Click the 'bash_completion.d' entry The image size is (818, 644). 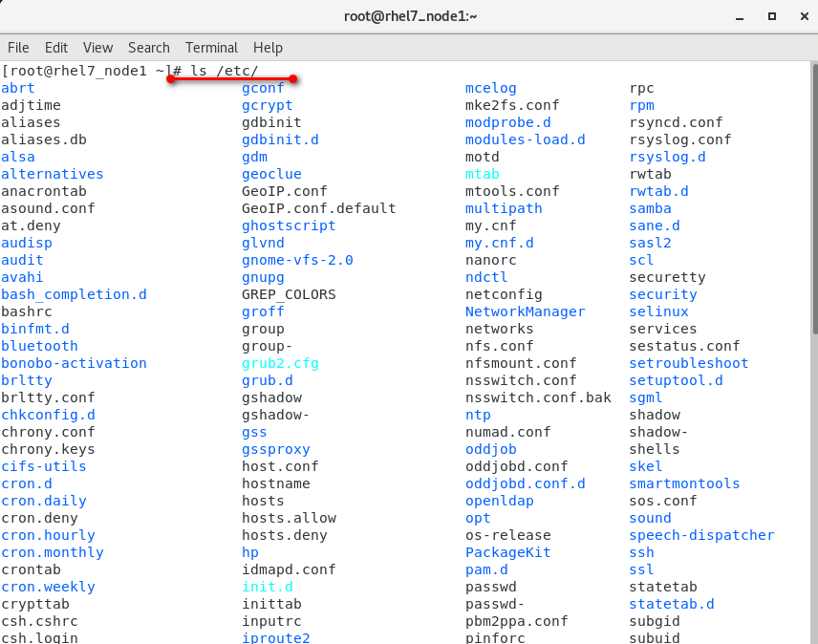(x=74, y=294)
